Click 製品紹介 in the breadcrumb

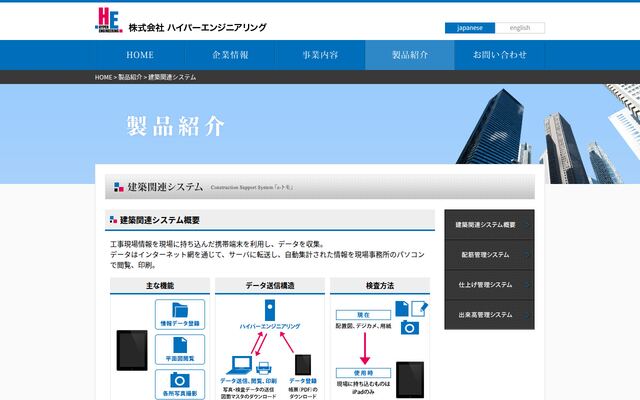130,77
